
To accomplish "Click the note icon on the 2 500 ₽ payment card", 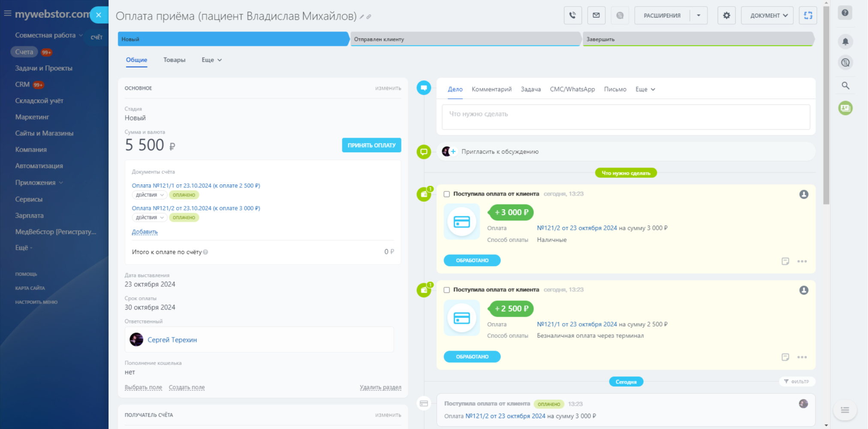I will 785,357.
